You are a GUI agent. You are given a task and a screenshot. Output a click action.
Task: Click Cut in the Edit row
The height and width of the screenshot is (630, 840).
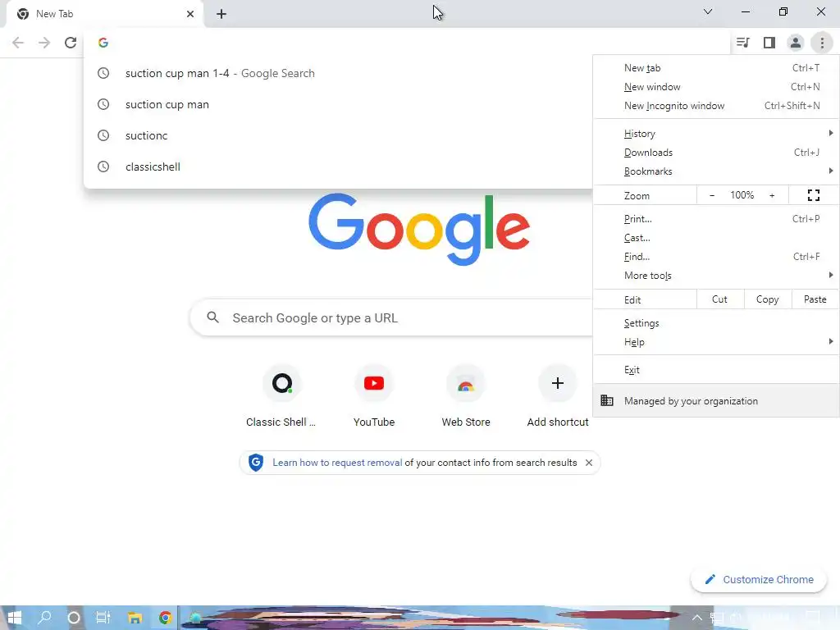point(719,299)
